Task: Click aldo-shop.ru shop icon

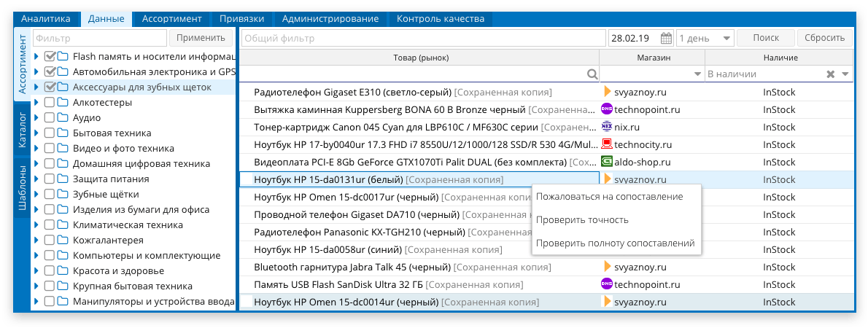Action: [x=607, y=162]
